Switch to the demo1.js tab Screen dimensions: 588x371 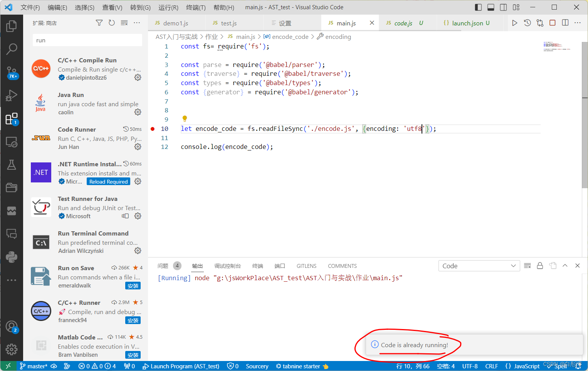pos(176,23)
